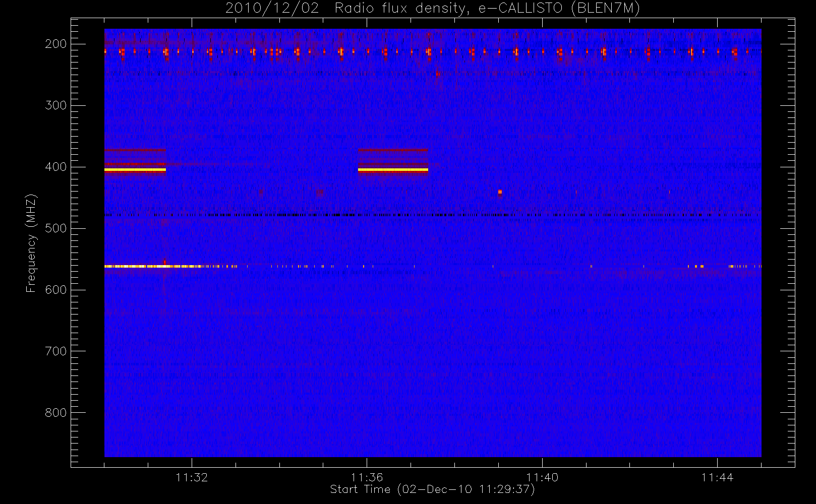Select the 700 frequency tick label
The image size is (816, 504).
(56, 351)
